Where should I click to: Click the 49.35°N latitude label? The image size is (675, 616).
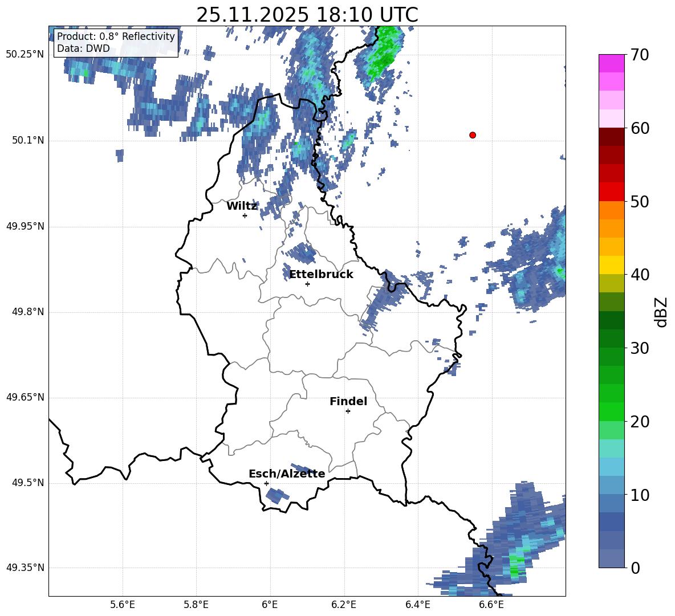click(x=25, y=568)
